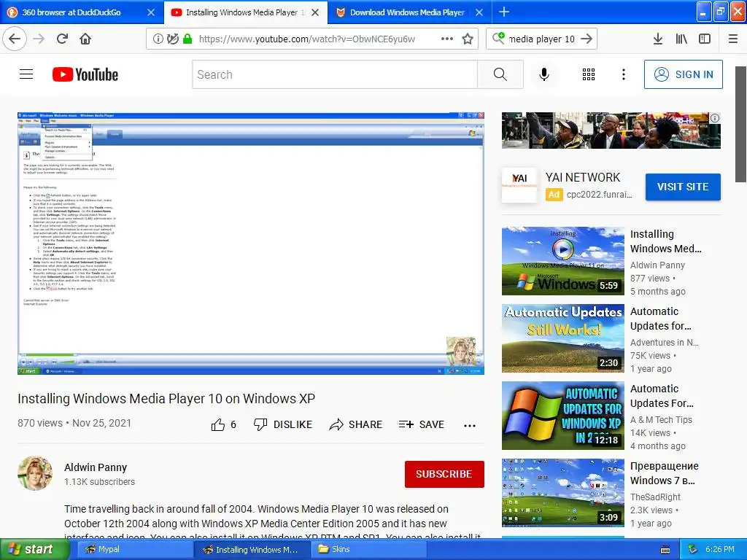The height and width of the screenshot is (560, 747).
Task: Open YouTube settings three-dot menu
Action: click(x=624, y=74)
